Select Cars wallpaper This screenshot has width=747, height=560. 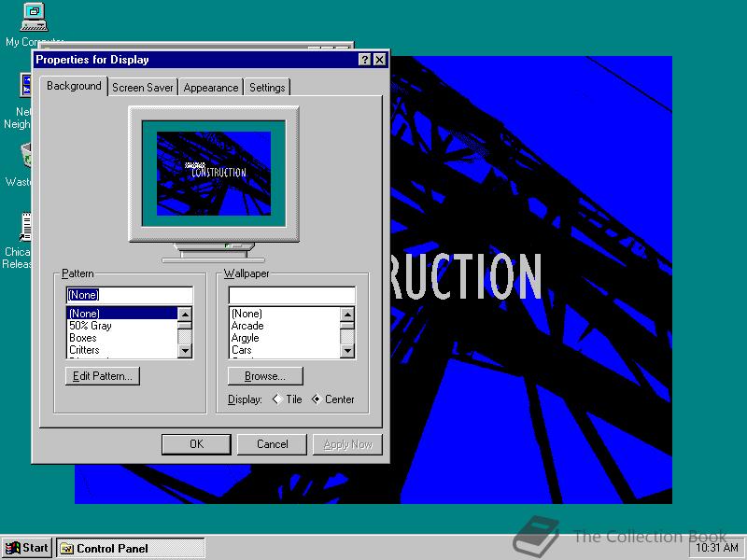tap(285, 350)
